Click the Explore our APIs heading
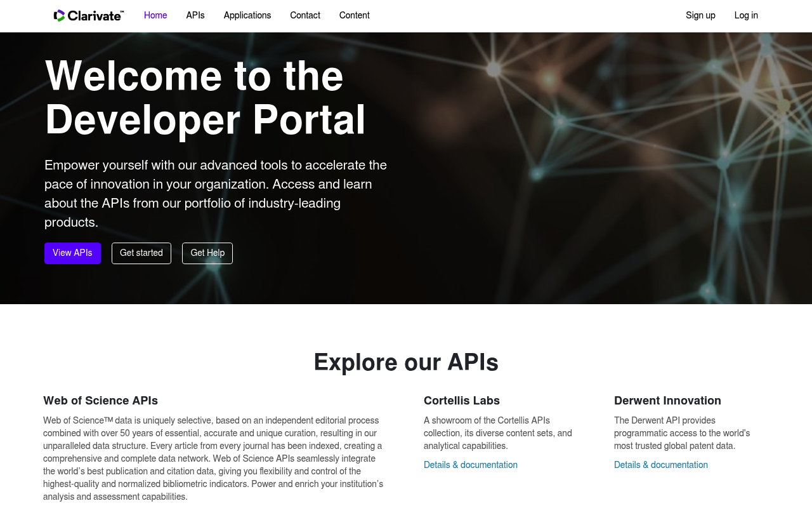The image size is (812, 508). tap(406, 362)
